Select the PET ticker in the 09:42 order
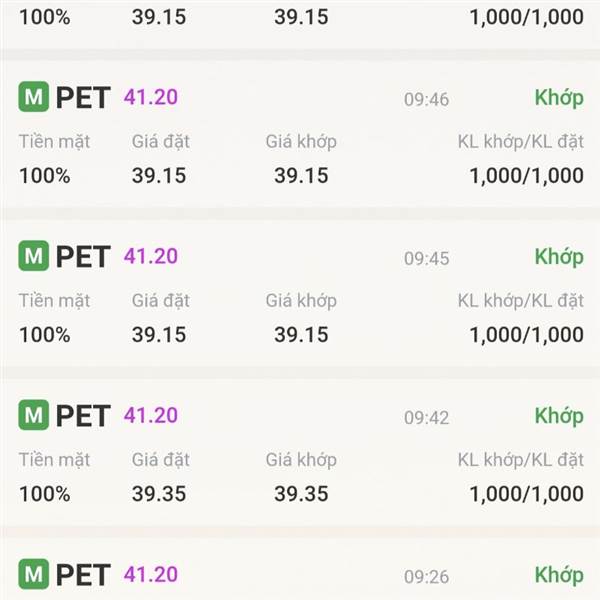Viewport: 600px width, 600px height. pyautogui.click(x=83, y=415)
